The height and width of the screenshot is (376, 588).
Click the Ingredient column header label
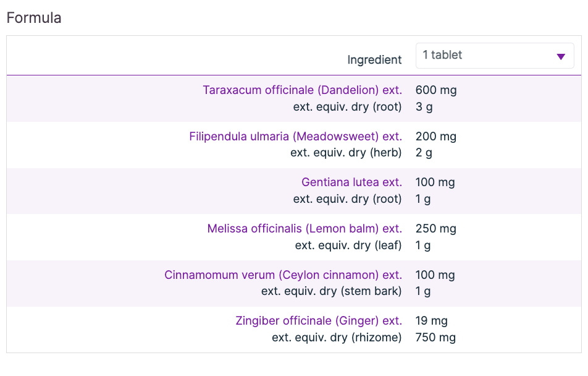[374, 60]
